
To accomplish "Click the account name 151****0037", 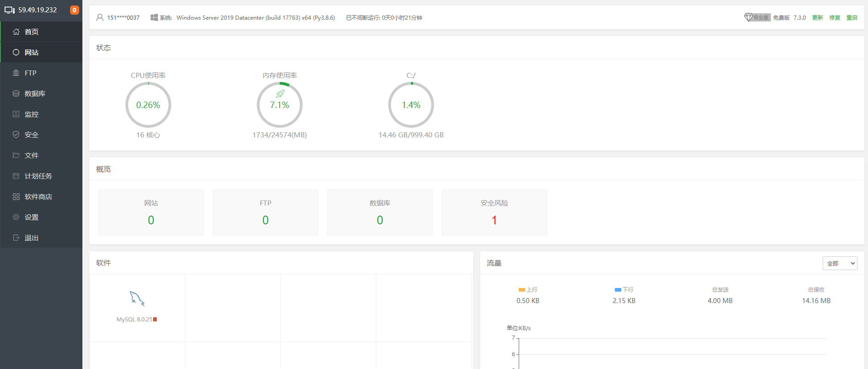I will pyautogui.click(x=123, y=18).
